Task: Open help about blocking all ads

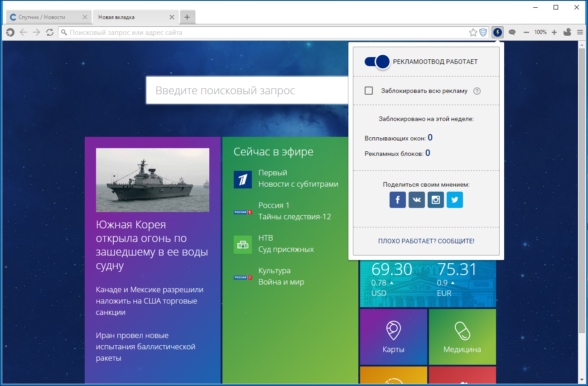Action: 477,91
